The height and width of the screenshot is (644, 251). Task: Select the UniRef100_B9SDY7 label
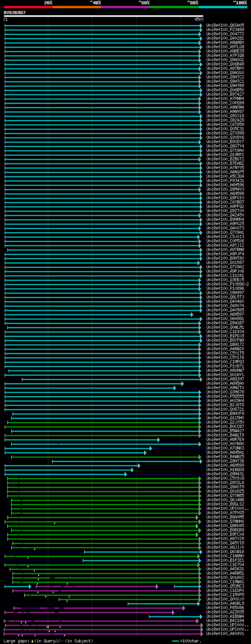[x=225, y=142]
